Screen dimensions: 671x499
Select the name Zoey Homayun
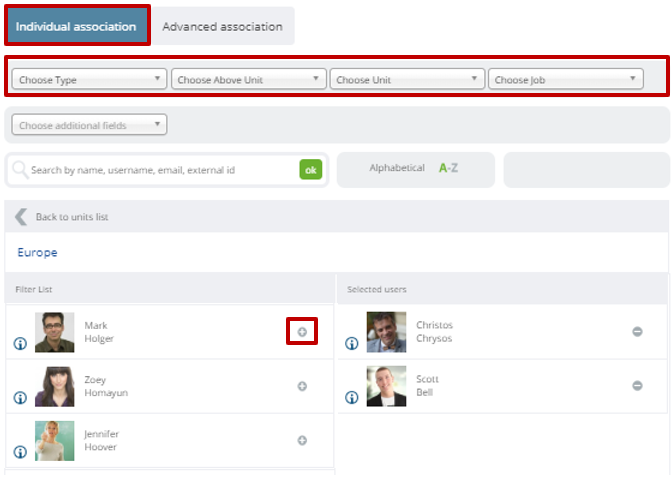click(106, 386)
